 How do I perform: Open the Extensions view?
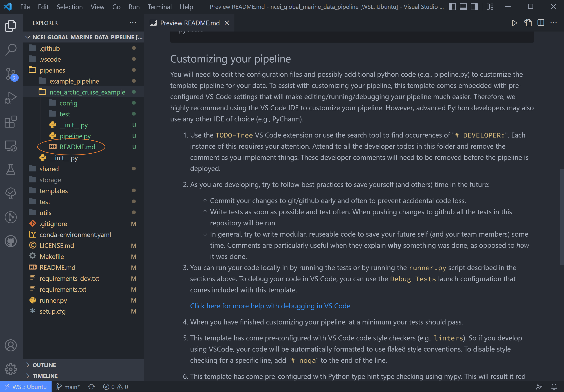[x=11, y=122]
